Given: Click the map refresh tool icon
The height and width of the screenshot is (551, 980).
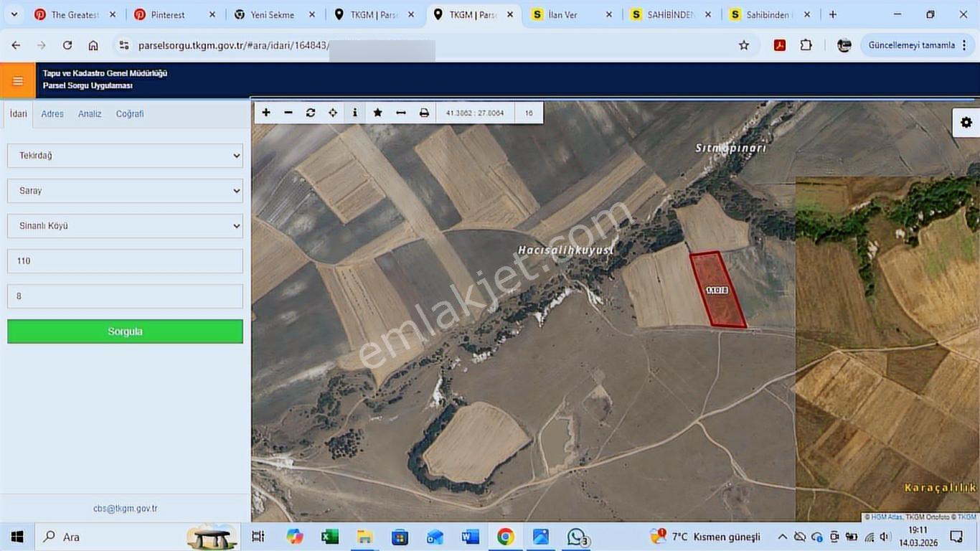Looking at the screenshot, I should point(311,113).
